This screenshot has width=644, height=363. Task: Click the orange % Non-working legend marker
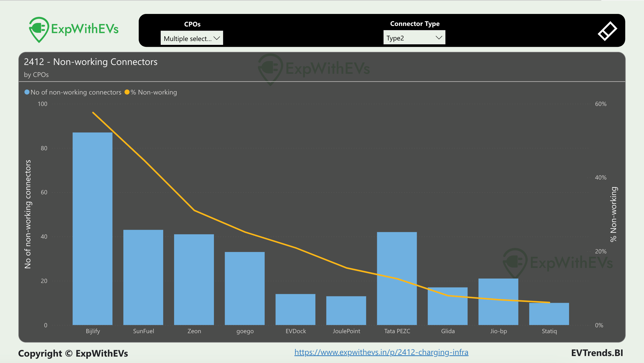click(x=127, y=92)
